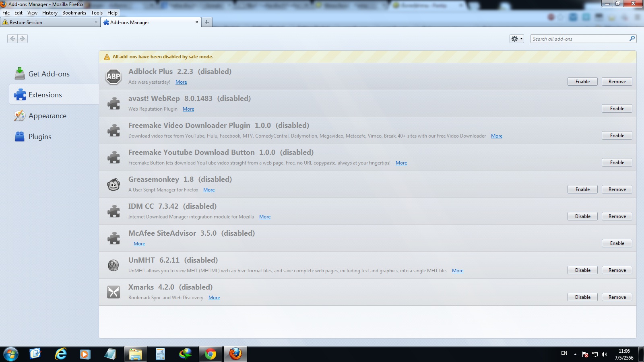
Task: Open the Bookmarks menu
Action: (x=74, y=13)
